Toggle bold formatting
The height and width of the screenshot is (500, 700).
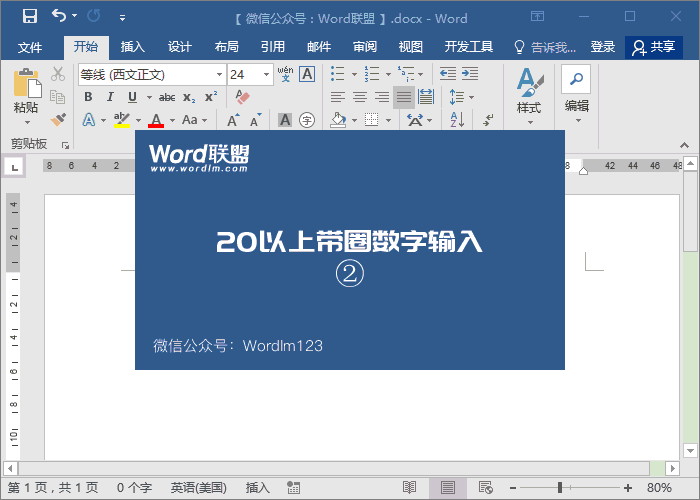pos(88,97)
